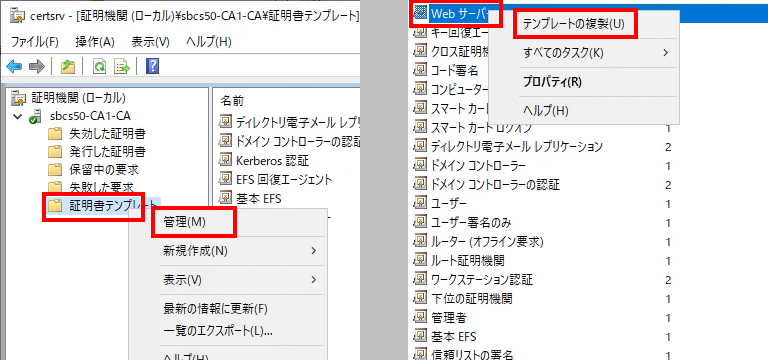Collapse the sbcs50-CA1-CA tree node
Viewport: 768px width, 360px height.
point(18,117)
